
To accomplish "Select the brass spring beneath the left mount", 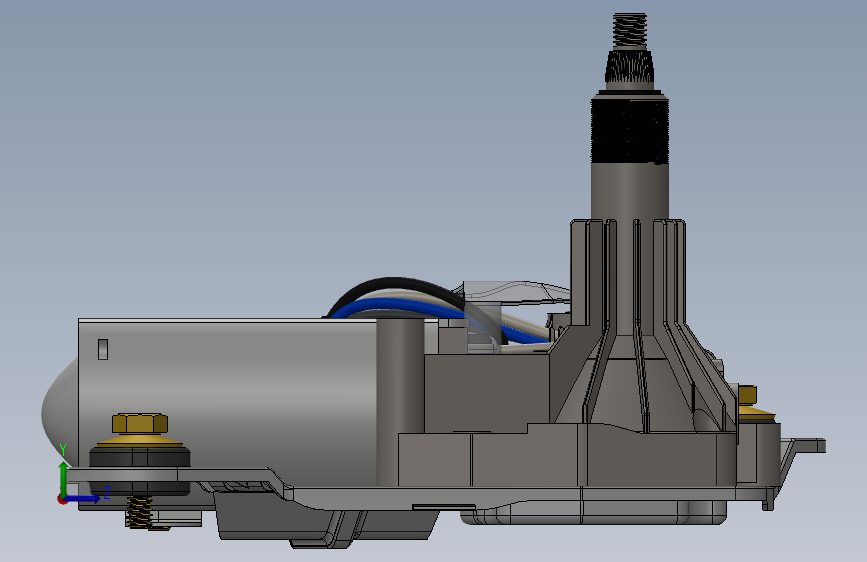I will point(139,512).
